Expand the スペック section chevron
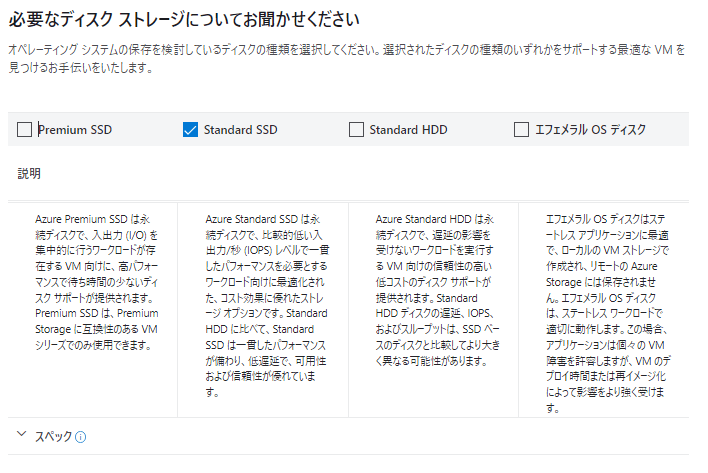Image resolution: width=708 pixels, height=473 pixels. pos(21,434)
